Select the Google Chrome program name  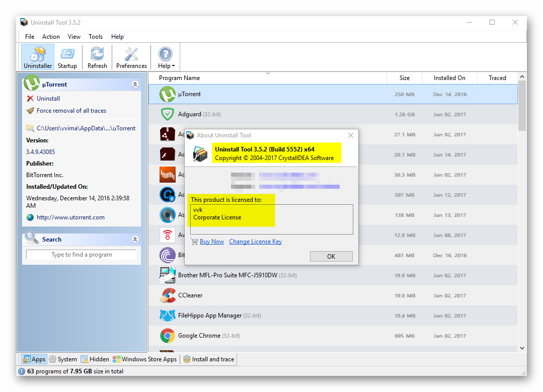click(199, 336)
